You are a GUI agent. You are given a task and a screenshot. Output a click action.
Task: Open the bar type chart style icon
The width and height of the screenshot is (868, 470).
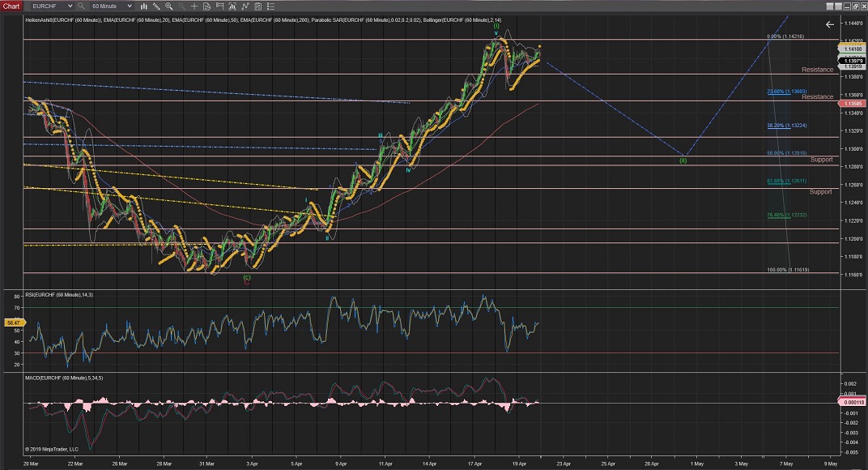pyautogui.click(x=143, y=6)
